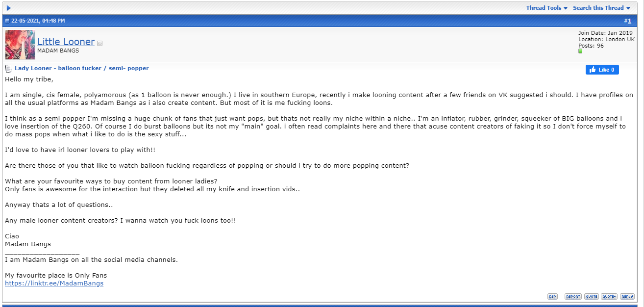Click the document icon before post title
Screen dimensions: 644x307
pyautogui.click(x=8, y=69)
